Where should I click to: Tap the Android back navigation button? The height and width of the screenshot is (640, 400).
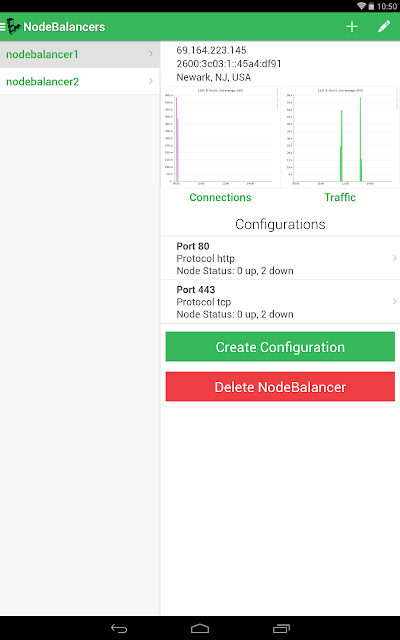click(x=119, y=629)
